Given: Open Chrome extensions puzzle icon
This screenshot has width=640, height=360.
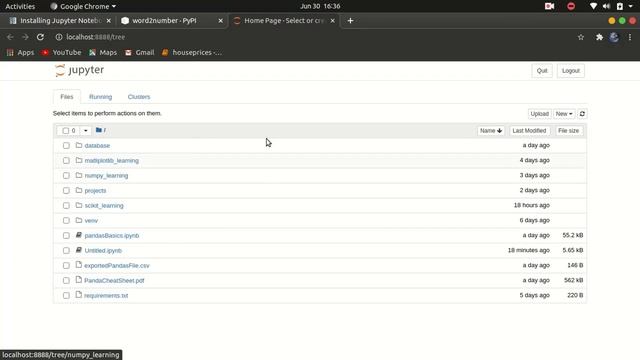Looking at the screenshot, I should coord(599,37).
